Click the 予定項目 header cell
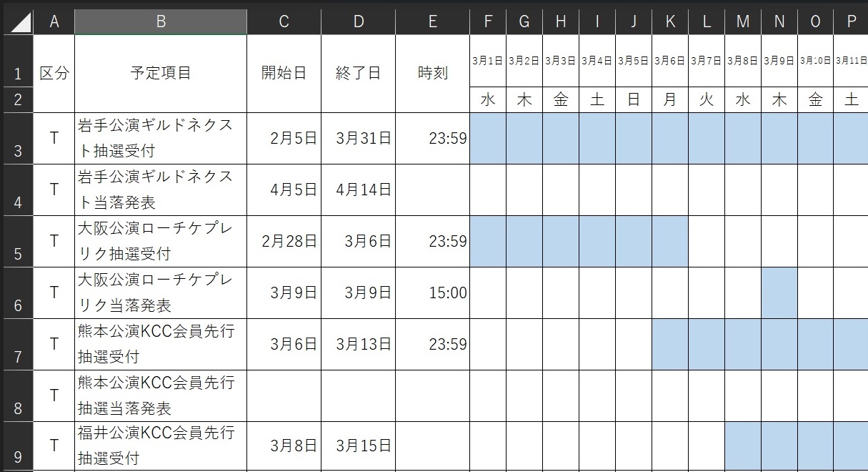The image size is (868, 472). pyautogui.click(x=161, y=74)
